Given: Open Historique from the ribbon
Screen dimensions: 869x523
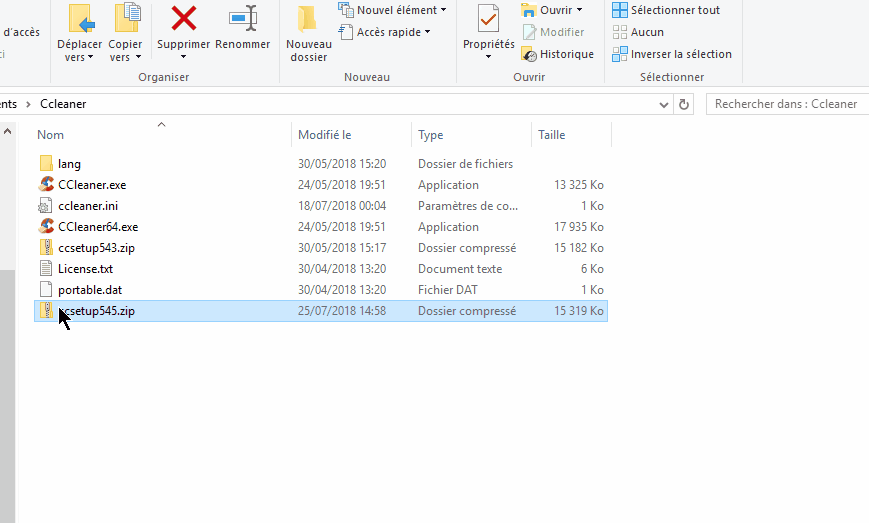Looking at the screenshot, I should pos(558,54).
